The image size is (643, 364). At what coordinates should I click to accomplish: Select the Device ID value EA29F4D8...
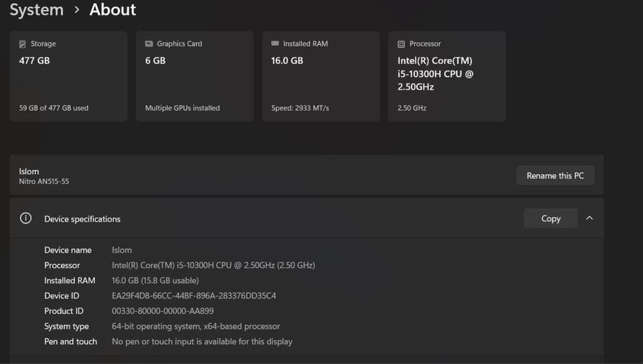[x=194, y=295]
